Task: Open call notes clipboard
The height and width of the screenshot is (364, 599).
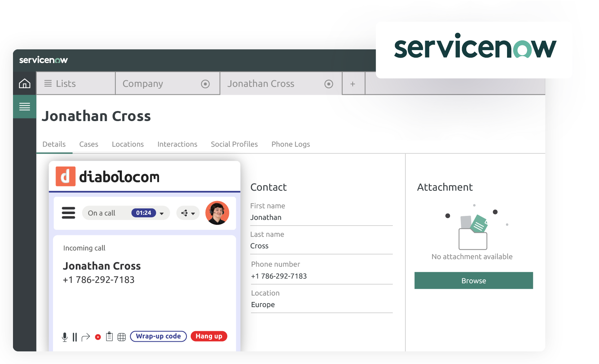Action: tap(109, 336)
